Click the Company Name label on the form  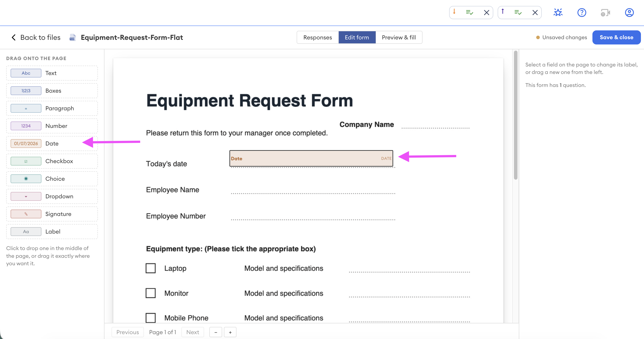(x=367, y=124)
